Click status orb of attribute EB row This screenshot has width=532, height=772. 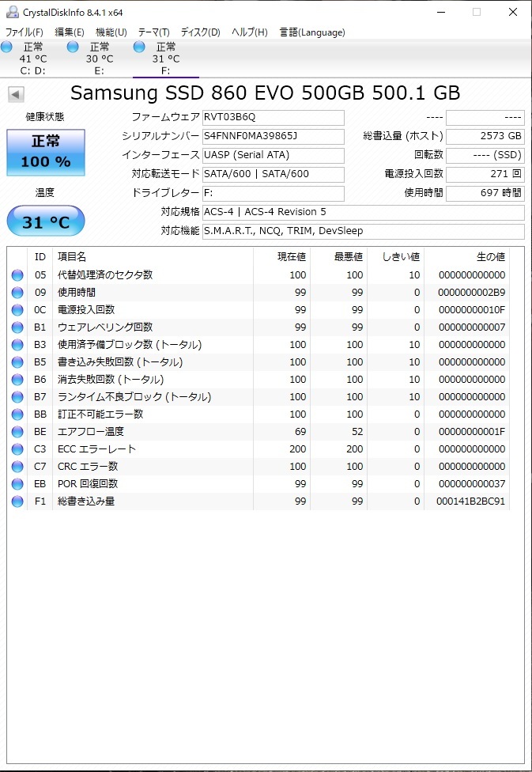(x=17, y=484)
